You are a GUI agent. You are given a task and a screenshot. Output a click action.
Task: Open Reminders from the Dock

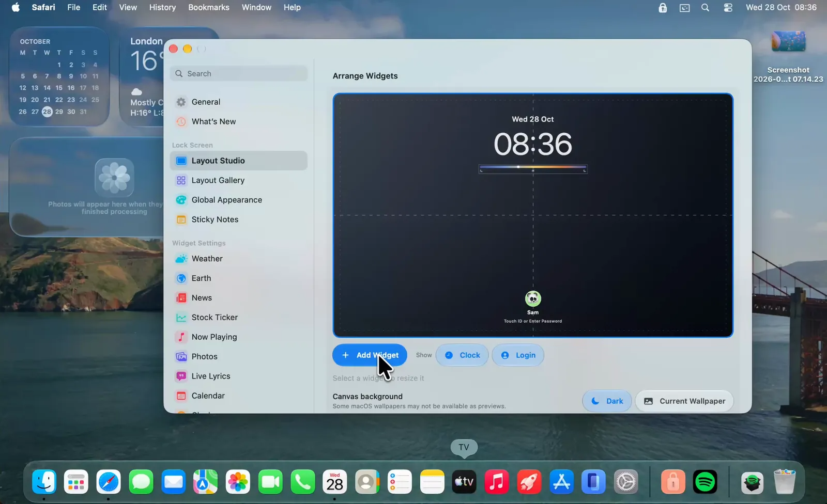coord(400,482)
